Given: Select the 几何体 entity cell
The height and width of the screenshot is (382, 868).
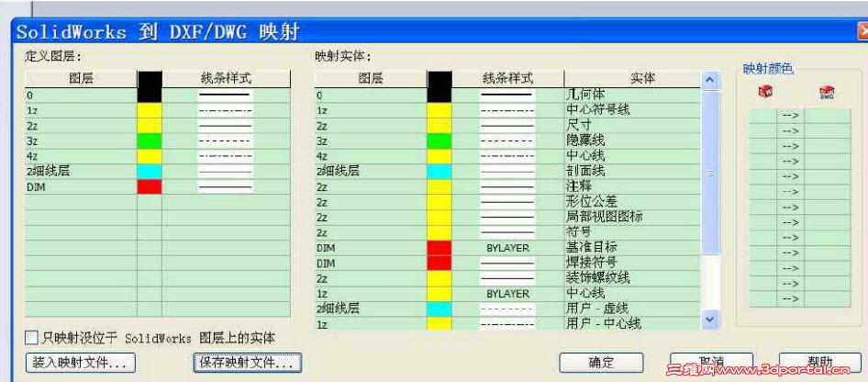Looking at the screenshot, I should (632, 95).
